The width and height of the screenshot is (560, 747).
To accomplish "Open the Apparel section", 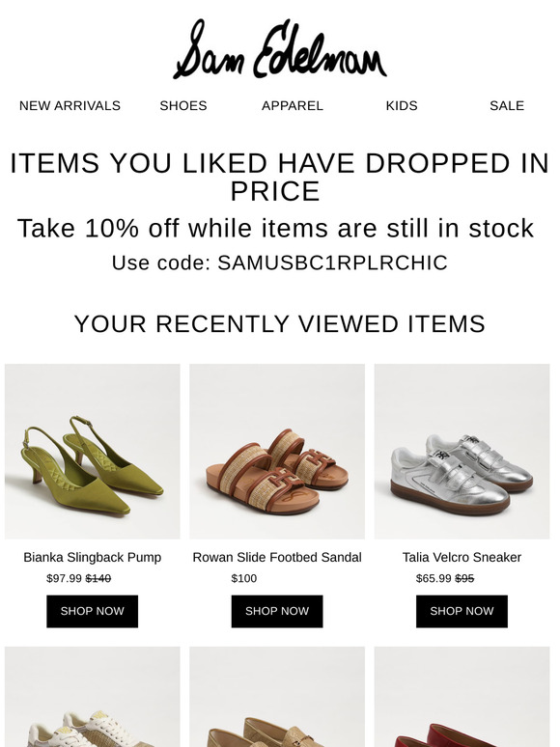I will pos(293,106).
